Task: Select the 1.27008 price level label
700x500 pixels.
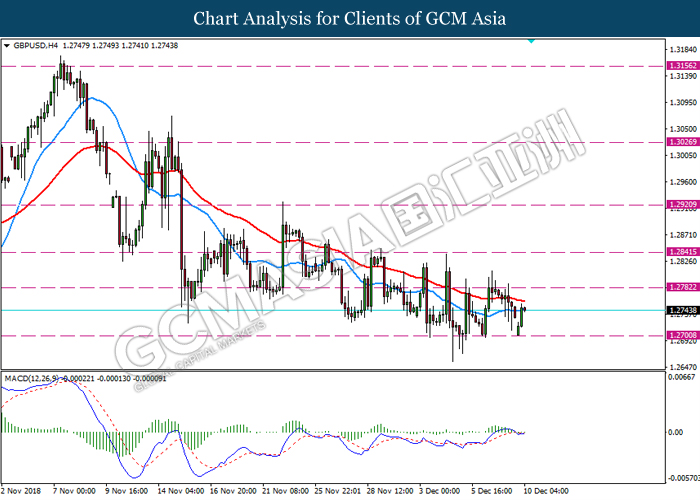Action: coord(683,335)
